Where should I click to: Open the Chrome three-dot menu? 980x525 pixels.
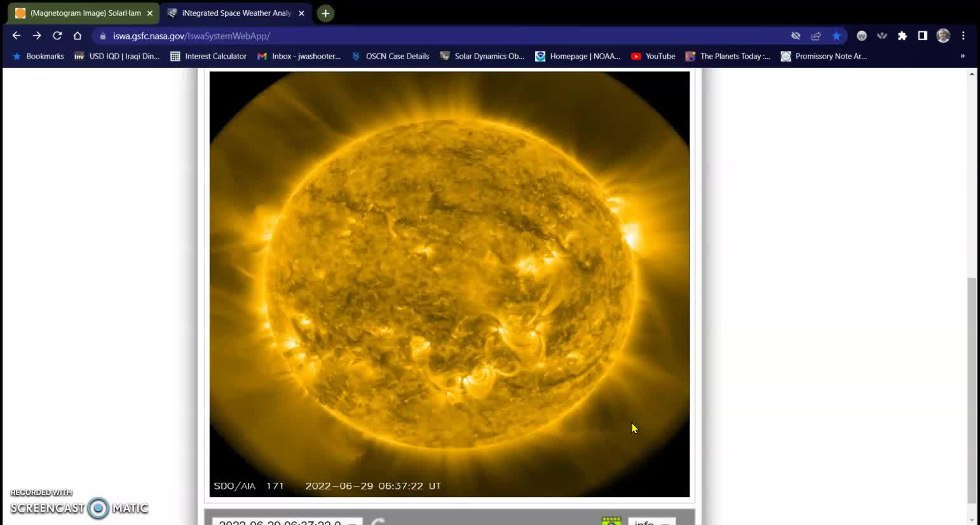pos(963,36)
